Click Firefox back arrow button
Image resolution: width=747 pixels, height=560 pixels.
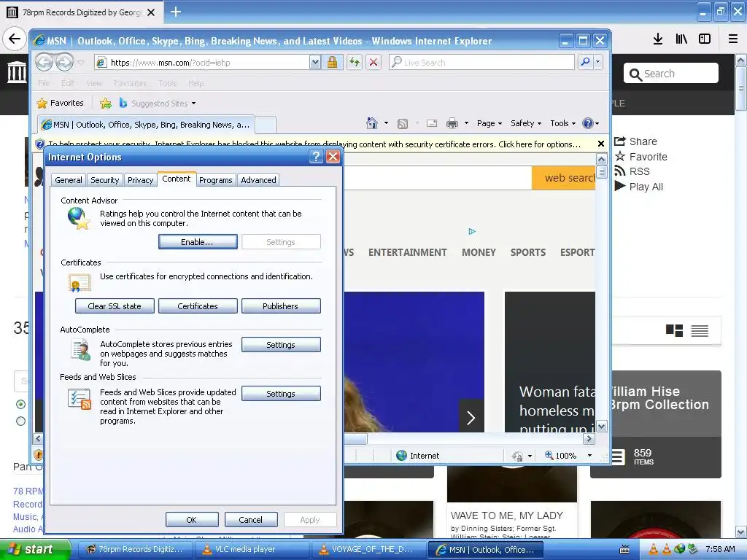pos(15,39)
